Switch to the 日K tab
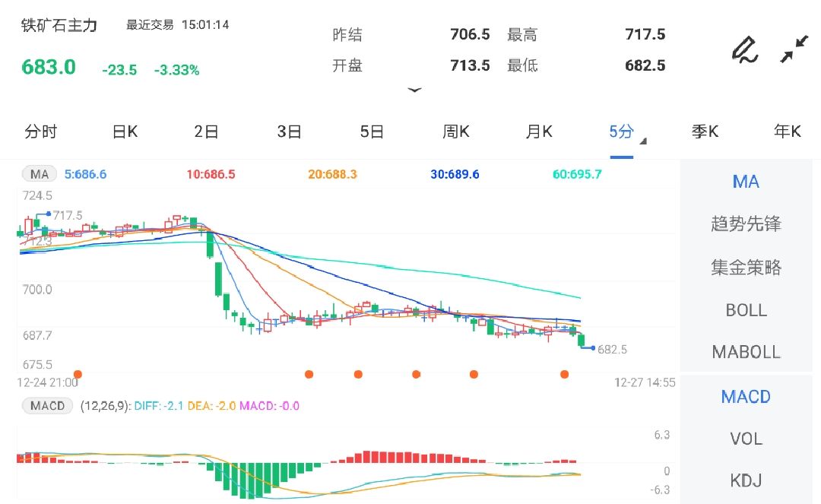This screenshot has width=821, height=504. point(125,132)
